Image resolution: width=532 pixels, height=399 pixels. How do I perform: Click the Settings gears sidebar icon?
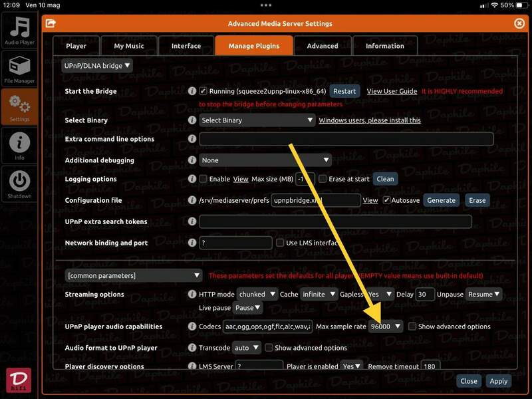click(x=19, y=106)
